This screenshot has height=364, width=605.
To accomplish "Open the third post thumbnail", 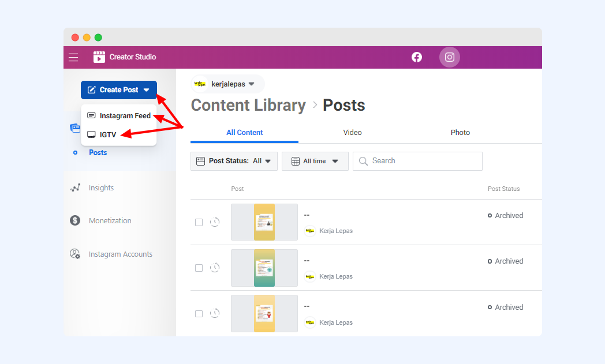I will [x=264, y=313].
